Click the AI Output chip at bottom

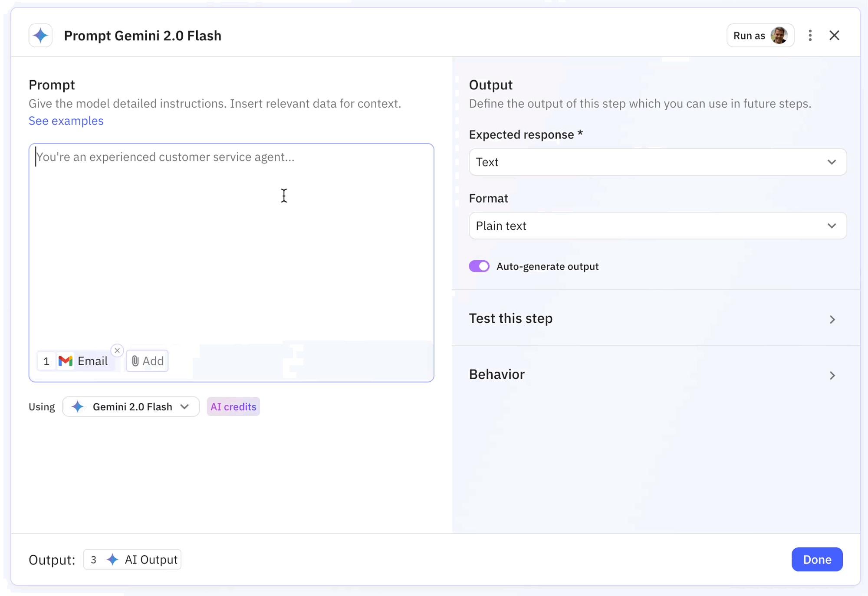point(132,560)
